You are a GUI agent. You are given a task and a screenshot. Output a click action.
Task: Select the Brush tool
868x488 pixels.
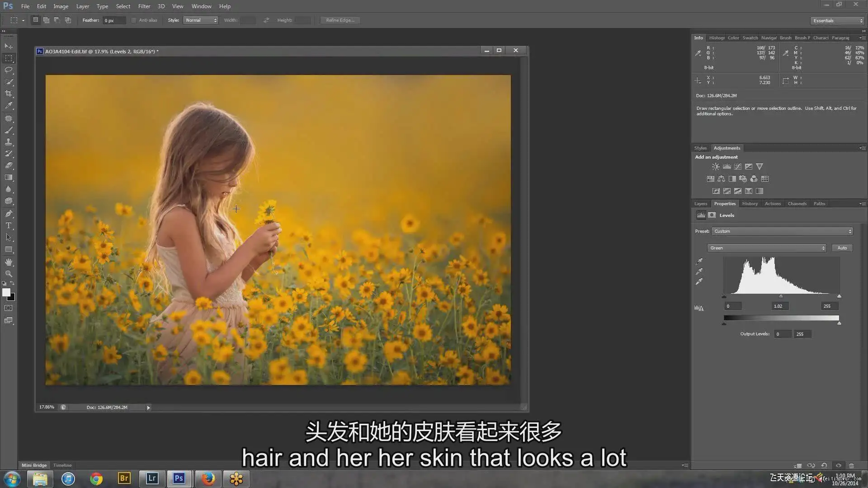[x=9, y=130]
